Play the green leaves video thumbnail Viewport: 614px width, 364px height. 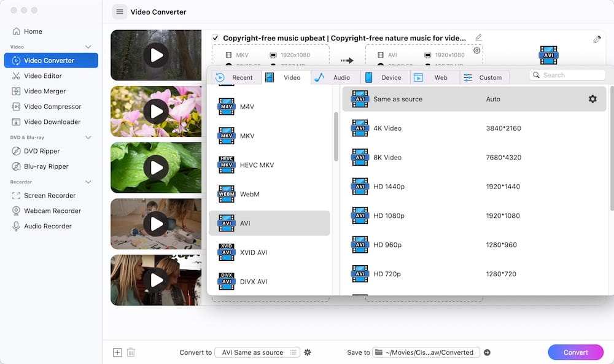156,168
